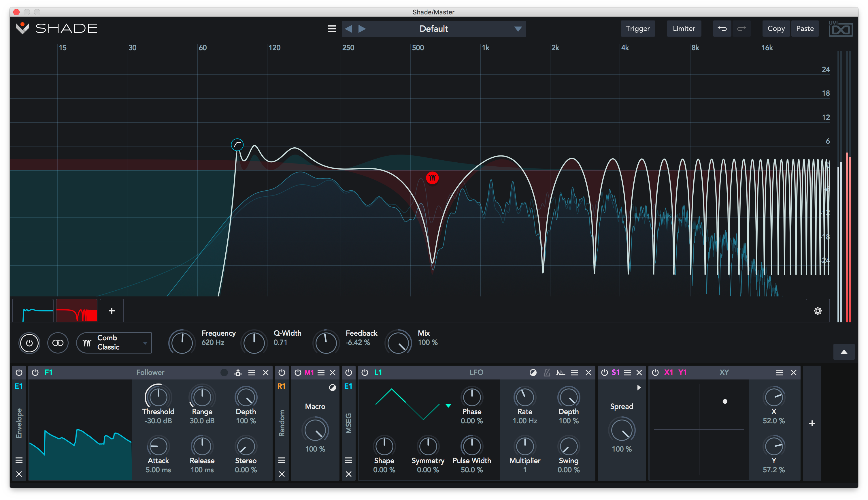Select the first blue filter band thumbnail
This screenshot has height=500, width=868.
[x=33, y=311]
